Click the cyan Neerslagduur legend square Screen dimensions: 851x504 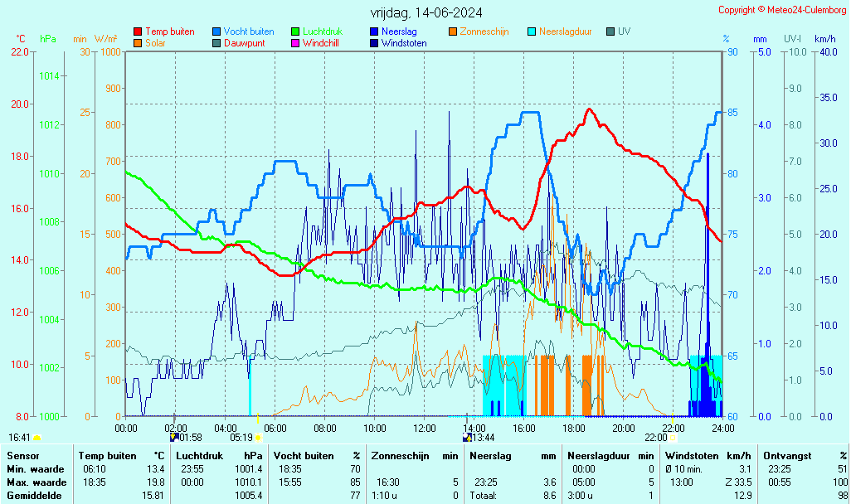click(532, 31)
